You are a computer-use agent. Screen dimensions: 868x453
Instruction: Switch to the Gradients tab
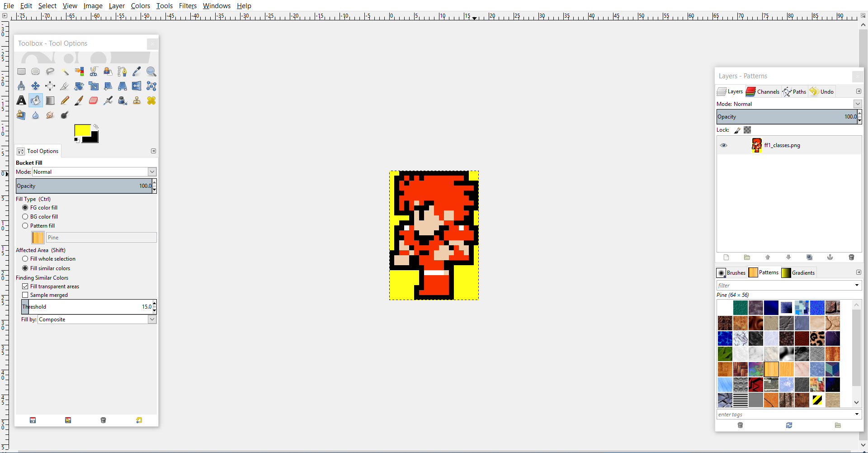click(798, 272)
